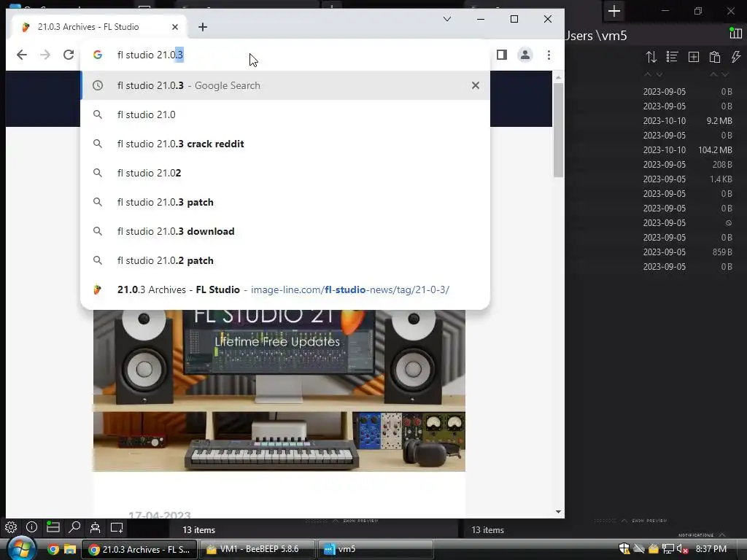Viewport: 747px width, 560px height.
Task: Open Chrome's side panel
Action: tap(502, 55)
